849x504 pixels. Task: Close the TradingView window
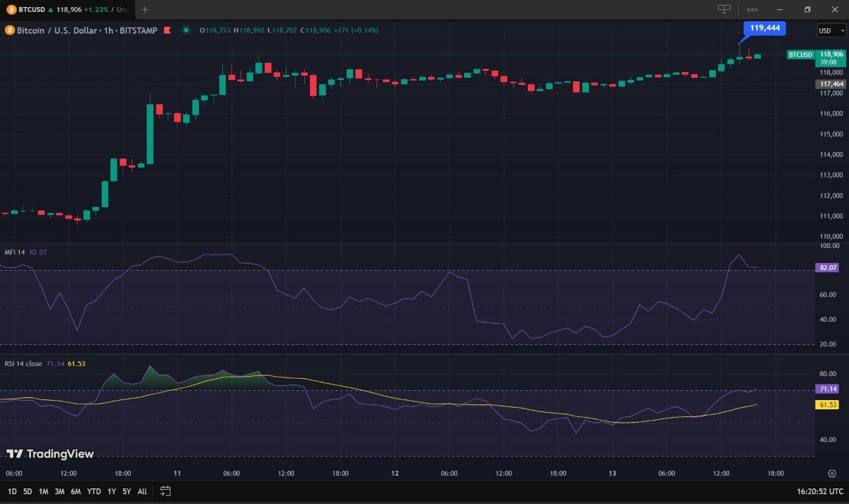[834, 9]
